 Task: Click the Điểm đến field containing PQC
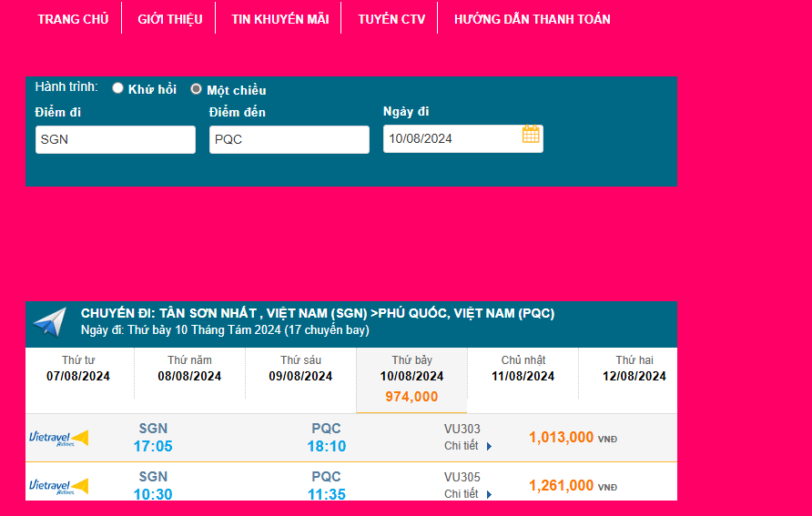point(289,139)
